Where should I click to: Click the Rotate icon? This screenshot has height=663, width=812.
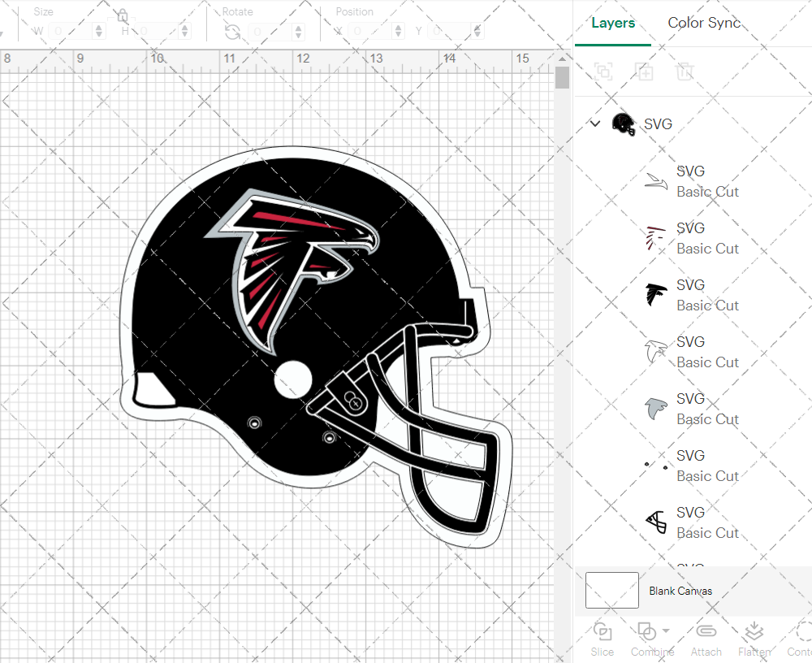(232, 32)
